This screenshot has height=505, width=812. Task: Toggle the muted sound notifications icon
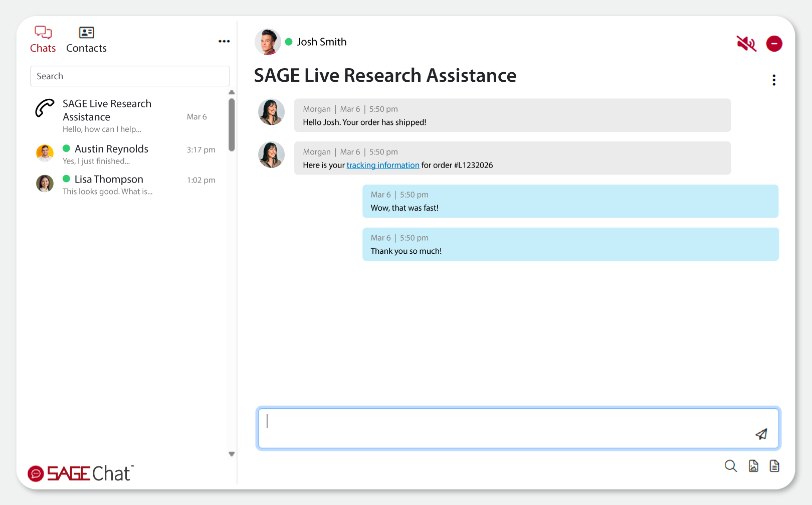pyautogui.click(x=746, y=44)
